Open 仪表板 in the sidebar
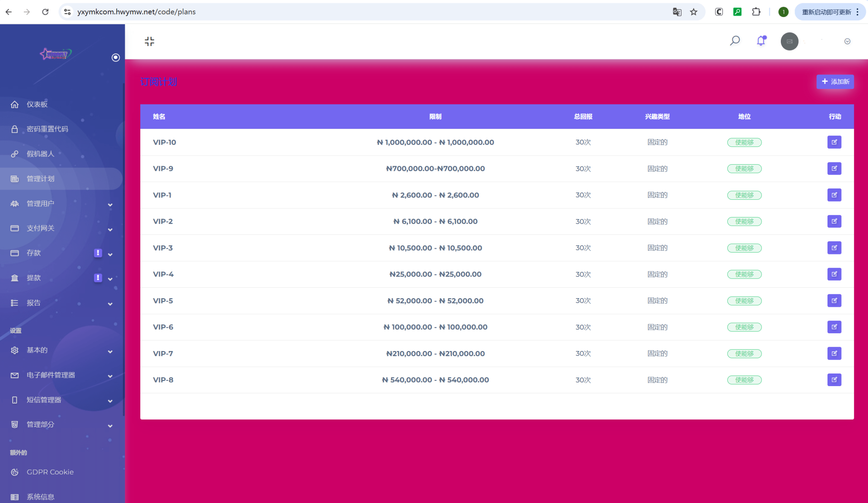This screenshot has height=503, width=868. [x=37, y=105]
